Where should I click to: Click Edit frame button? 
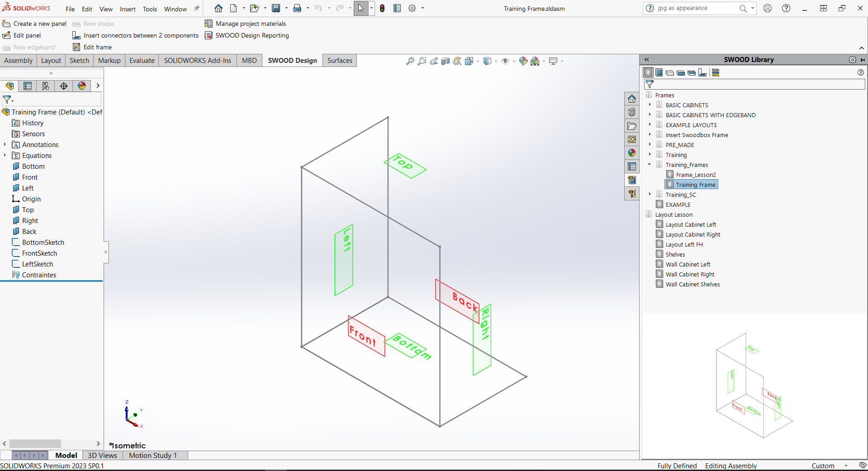[92, 47]
